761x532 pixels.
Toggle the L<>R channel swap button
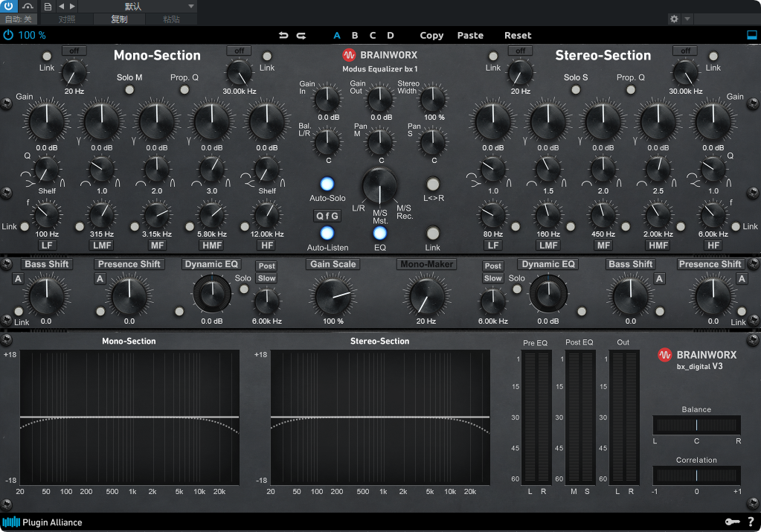[432, 184]
